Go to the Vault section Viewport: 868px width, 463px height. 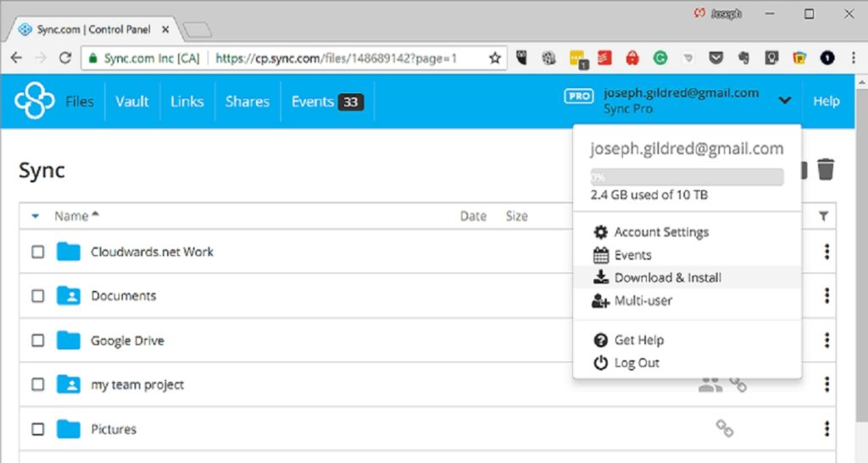132,101
